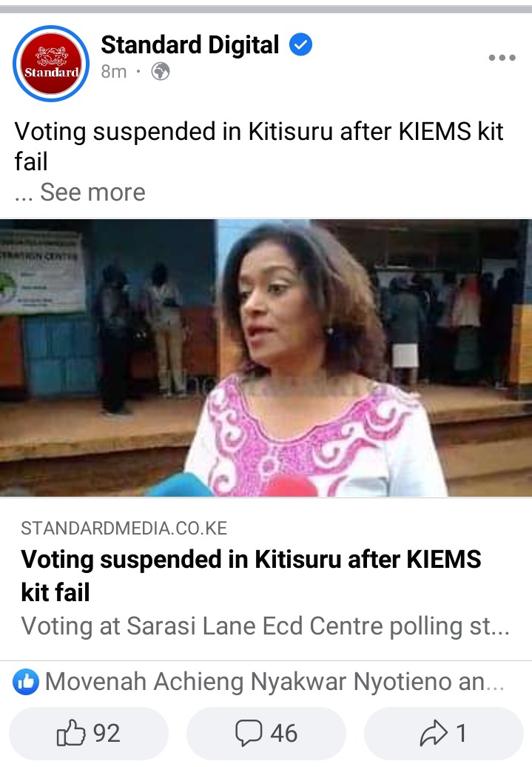This screenshot has width=532, height=767.
Task: Click the Sarasi Lane Ecd Centre description
Action: (x=266, y=626)
